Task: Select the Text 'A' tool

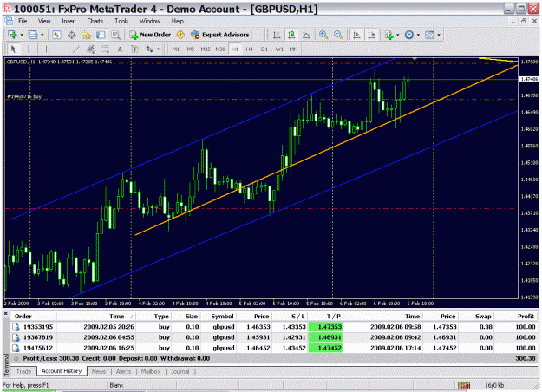Action: 120,49
